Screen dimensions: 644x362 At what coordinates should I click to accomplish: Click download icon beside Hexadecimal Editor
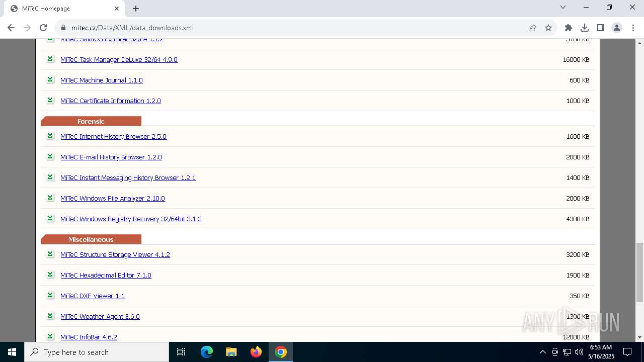[50, 275]
